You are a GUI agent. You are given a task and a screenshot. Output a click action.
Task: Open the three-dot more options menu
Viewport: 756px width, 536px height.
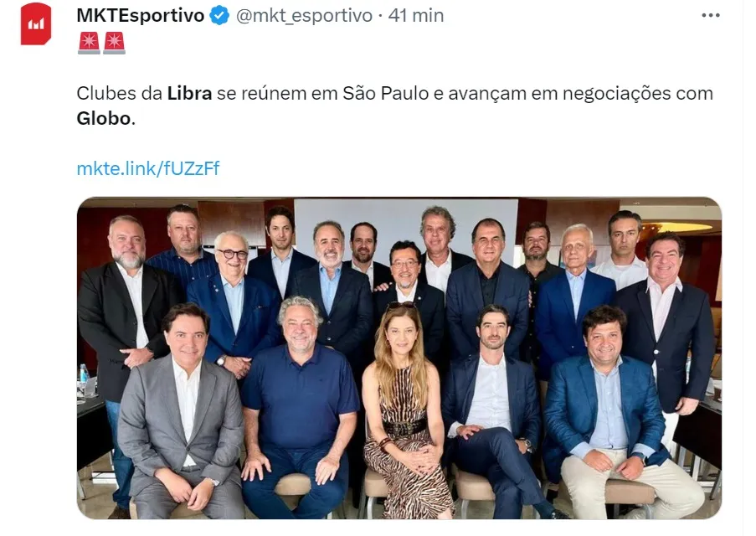tap(710, 15)
